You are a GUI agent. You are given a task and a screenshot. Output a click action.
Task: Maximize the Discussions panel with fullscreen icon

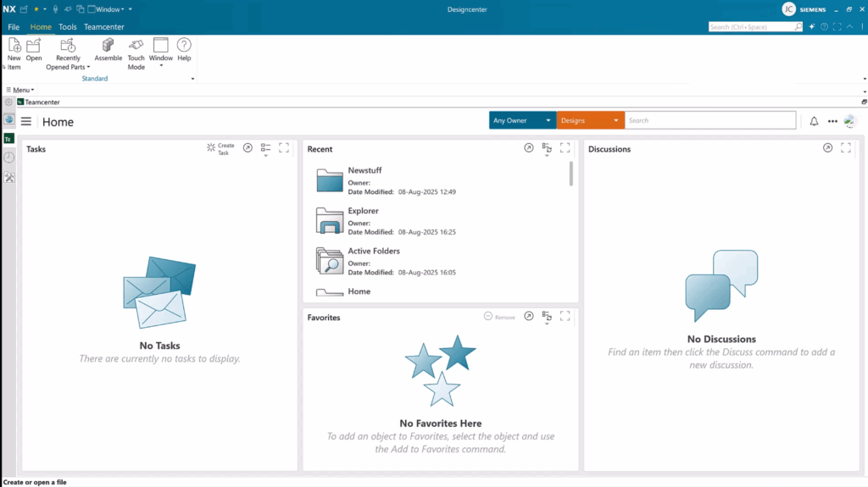[845, 148]
